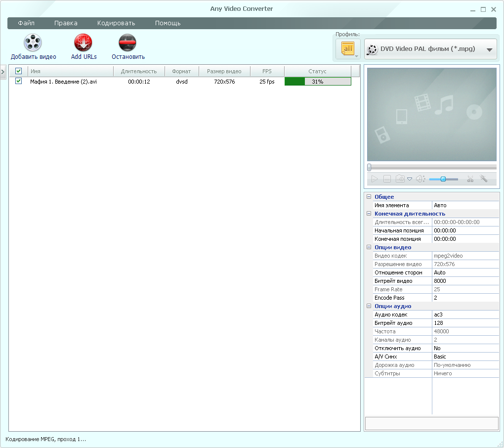Click the dvsd format cell

182,82
